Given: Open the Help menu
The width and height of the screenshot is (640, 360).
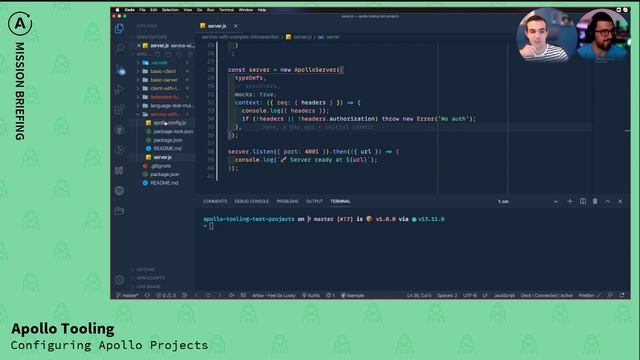Looking at the screenshot, I should pyautogui.click(x=262, y=10).
